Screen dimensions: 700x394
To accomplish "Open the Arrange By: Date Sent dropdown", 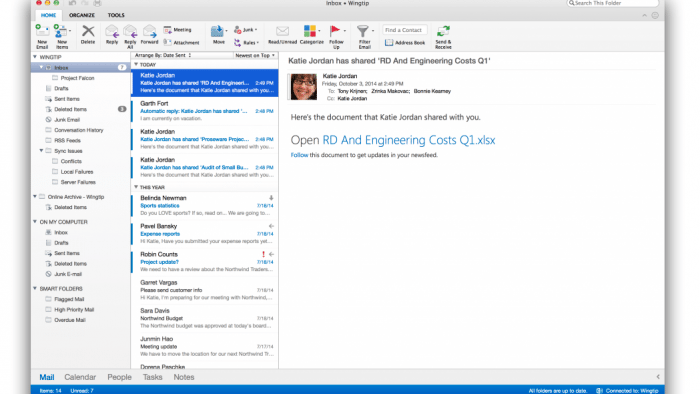I will coord(163,55).
